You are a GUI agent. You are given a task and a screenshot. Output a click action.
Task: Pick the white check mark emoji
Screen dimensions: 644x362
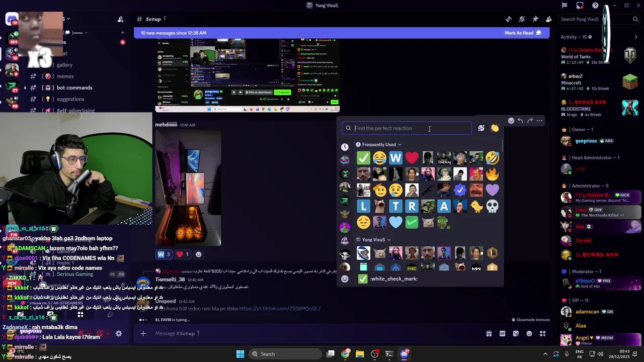(x=363, y=158)
